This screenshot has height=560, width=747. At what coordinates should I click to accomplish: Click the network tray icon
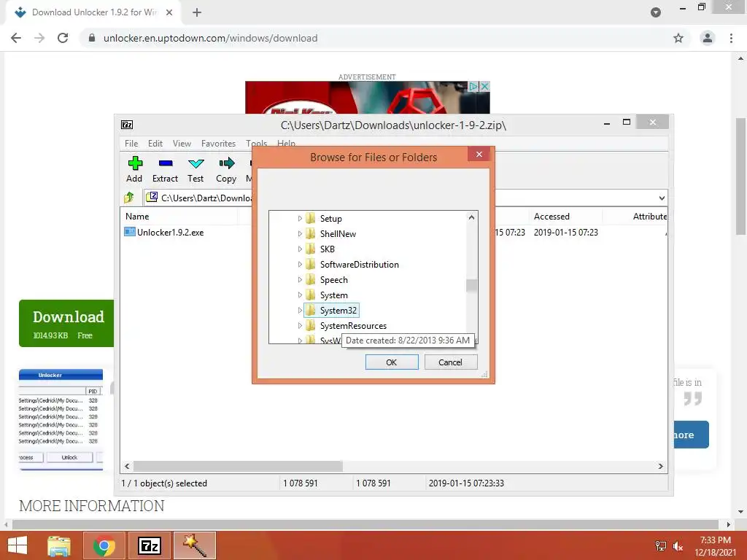point(661,546)
